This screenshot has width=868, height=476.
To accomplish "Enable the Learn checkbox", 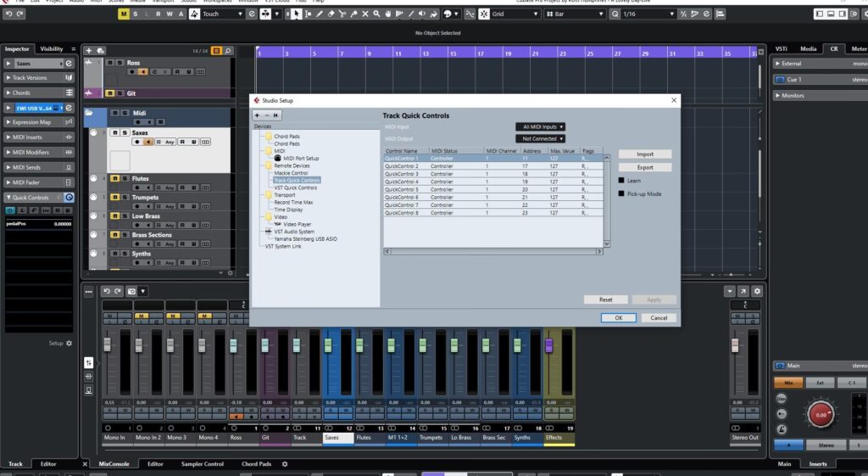I will (x=621, y=181).
